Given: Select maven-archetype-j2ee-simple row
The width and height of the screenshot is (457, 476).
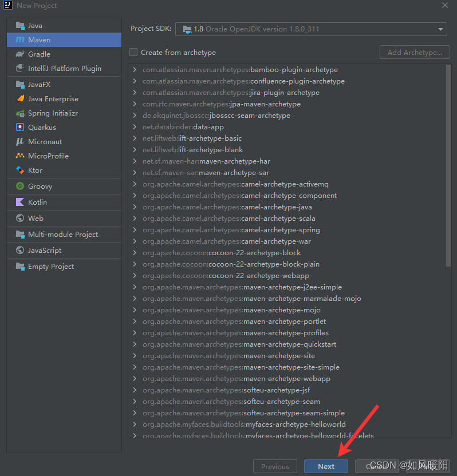Looking at the screenshot, I should coord(287,287).
